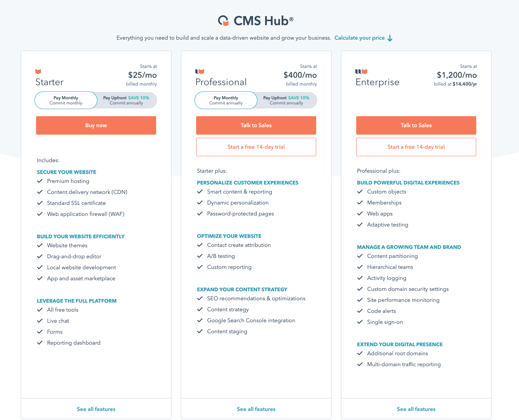Screen dimensions: 519x420
Task: Click the BUILD YOUR WEBSITE EFFICIENTLY heading
Action: coord(81,236)
